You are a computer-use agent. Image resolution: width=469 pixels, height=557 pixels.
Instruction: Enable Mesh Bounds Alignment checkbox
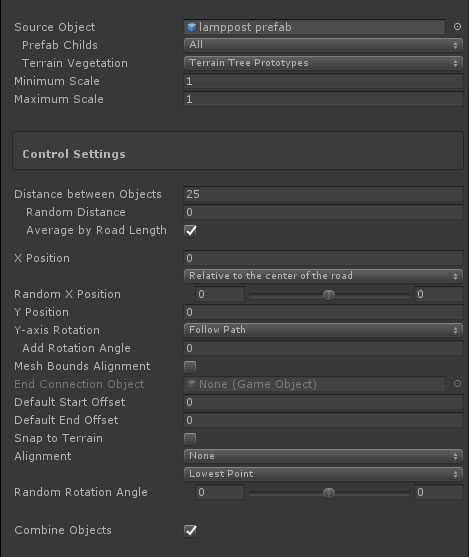pos(190,367)
